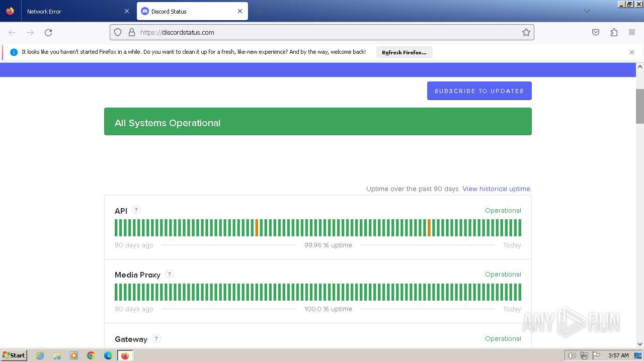Screen dimensions: 644x362
Task: Click the 100.0 % uptime text
Action: pyautogui.click(x=328, y=309)
